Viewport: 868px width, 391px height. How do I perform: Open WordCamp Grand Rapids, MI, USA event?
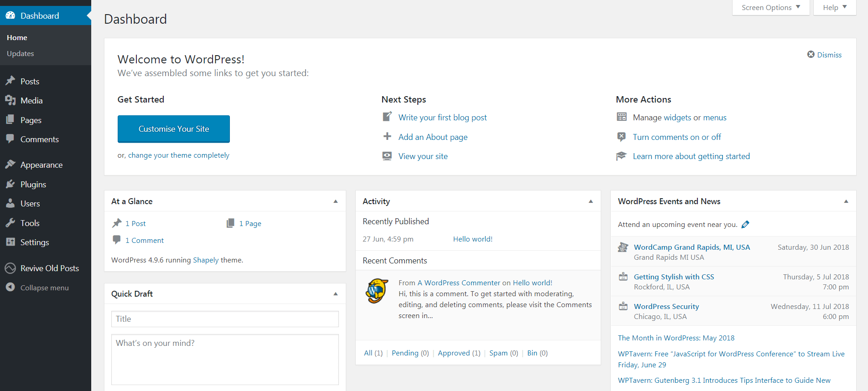692,247
